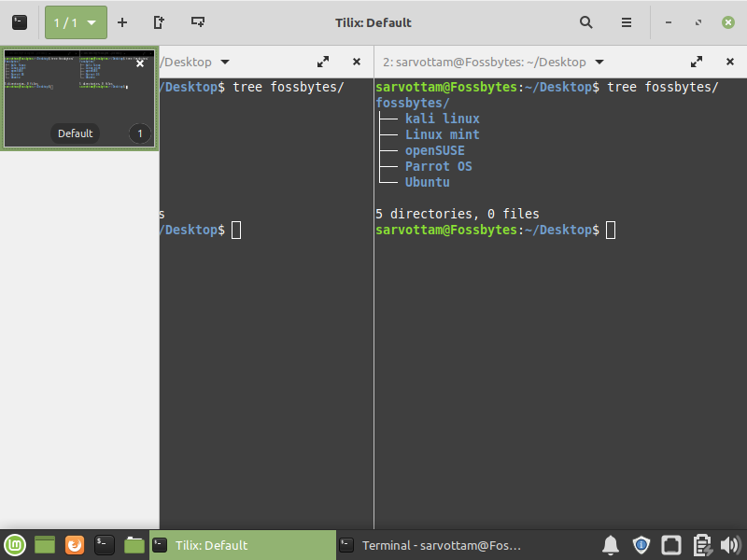
Task: Close terminal 2 pane
Action: pyautogui.click(x=729, y=62)
